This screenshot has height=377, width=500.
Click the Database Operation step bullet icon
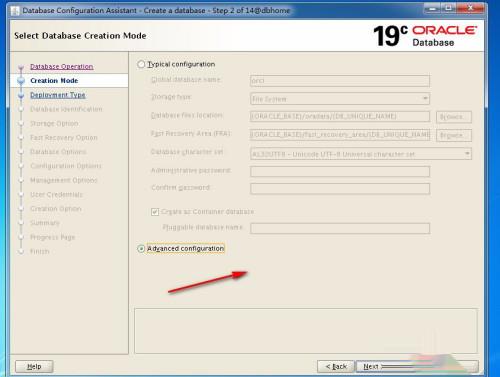21,67
